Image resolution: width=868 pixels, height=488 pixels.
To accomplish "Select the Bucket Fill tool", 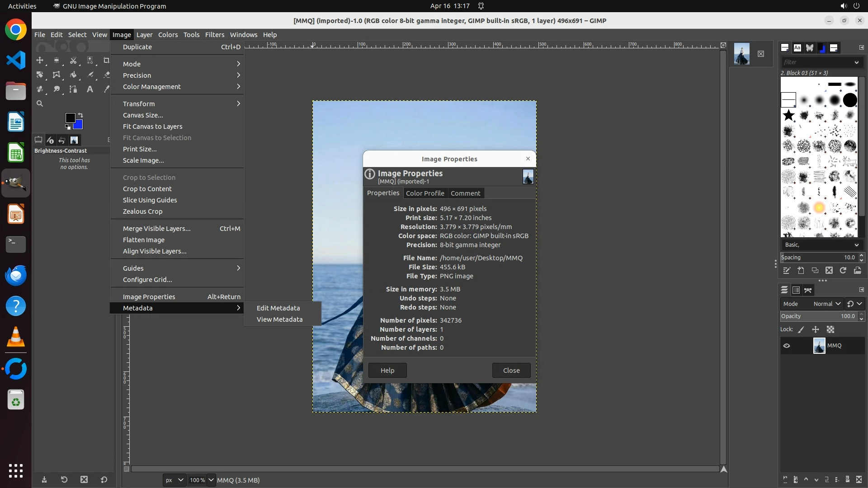I will 73,75.
